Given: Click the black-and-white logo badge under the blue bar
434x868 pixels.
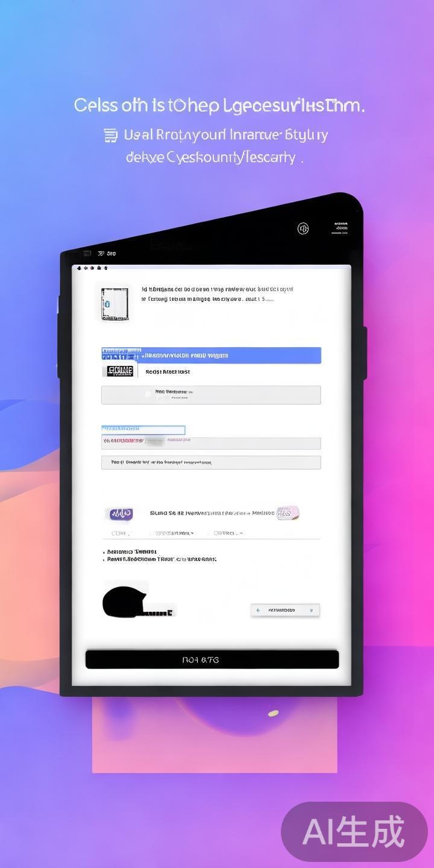Looking at the screenshot, I should pyautogui.click(x=119, y=371).
